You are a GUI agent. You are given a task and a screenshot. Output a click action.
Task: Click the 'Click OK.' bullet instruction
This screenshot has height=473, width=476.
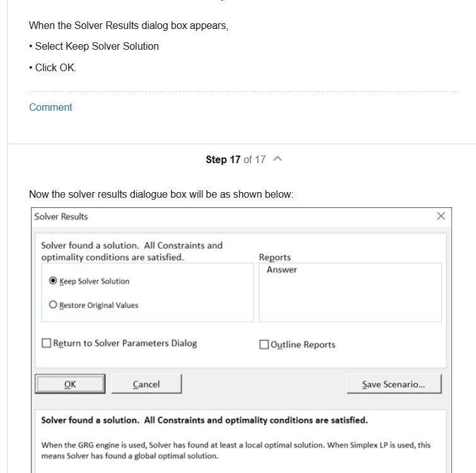pyautogui.click(x=55, y=67)
